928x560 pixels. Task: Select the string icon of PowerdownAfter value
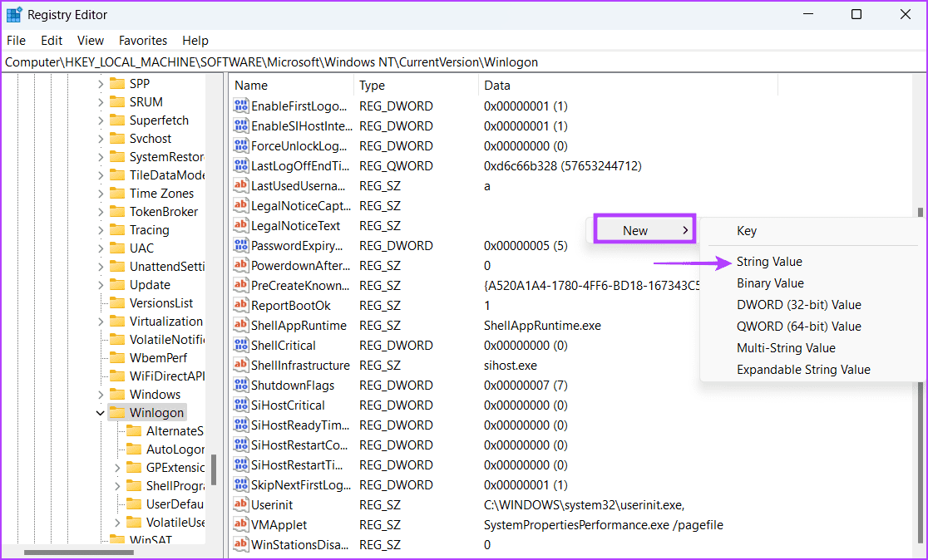tap(240, 266)
